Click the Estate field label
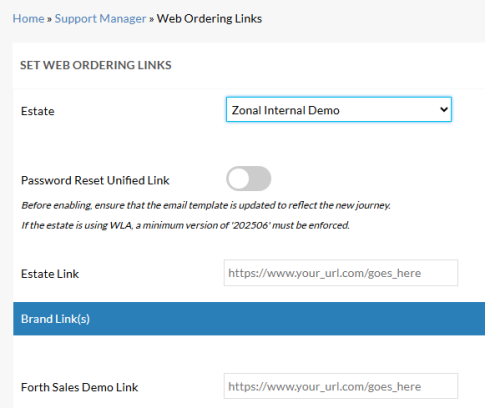The width and height of the screenshot is (485, 408). (x=38, y=111)
